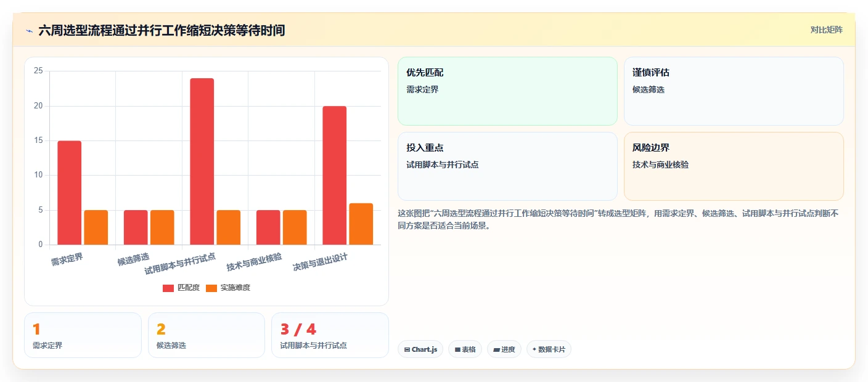Click the 对比矩阵 label in header
The height and width of the screenshot is (382, 868).
[826, 30]
